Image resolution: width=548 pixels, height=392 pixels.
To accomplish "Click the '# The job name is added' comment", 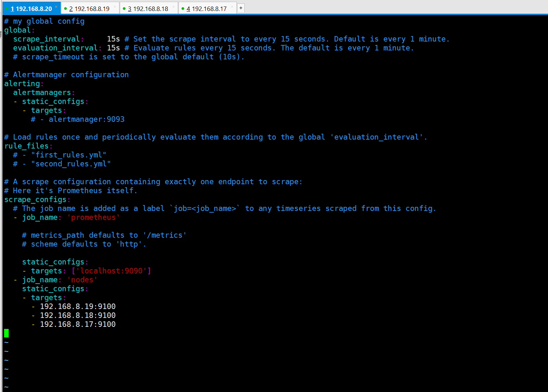I will pos(225,209).
